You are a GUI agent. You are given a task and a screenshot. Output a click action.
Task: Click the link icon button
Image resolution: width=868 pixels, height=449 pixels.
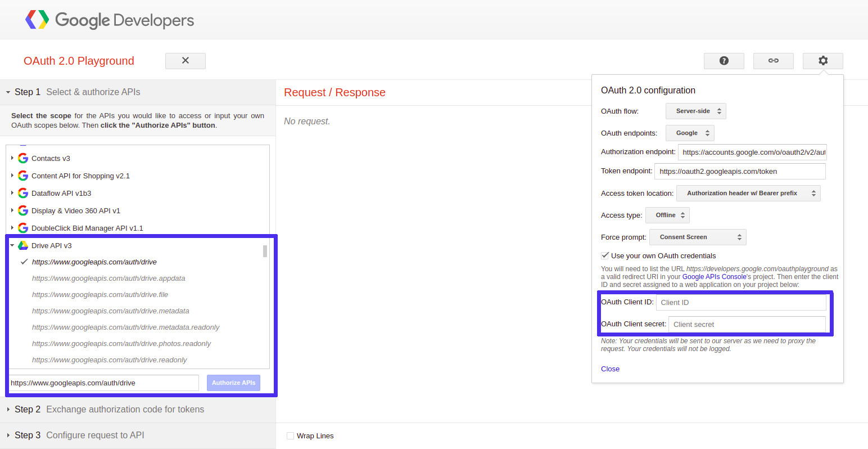[774, 61]
